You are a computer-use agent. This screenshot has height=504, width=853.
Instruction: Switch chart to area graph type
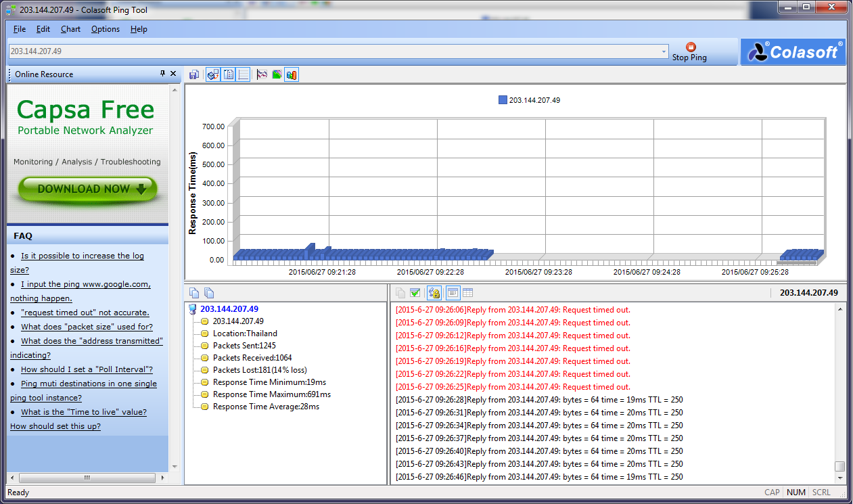point(277,74)
